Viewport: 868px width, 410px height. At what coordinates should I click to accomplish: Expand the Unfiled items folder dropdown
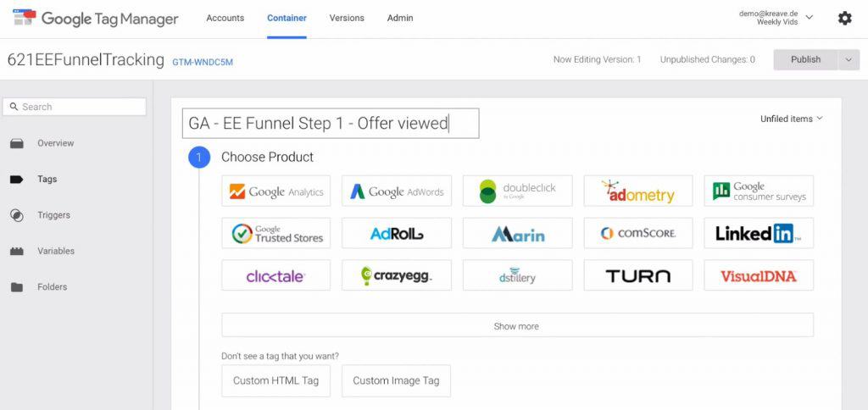(792, 119)
